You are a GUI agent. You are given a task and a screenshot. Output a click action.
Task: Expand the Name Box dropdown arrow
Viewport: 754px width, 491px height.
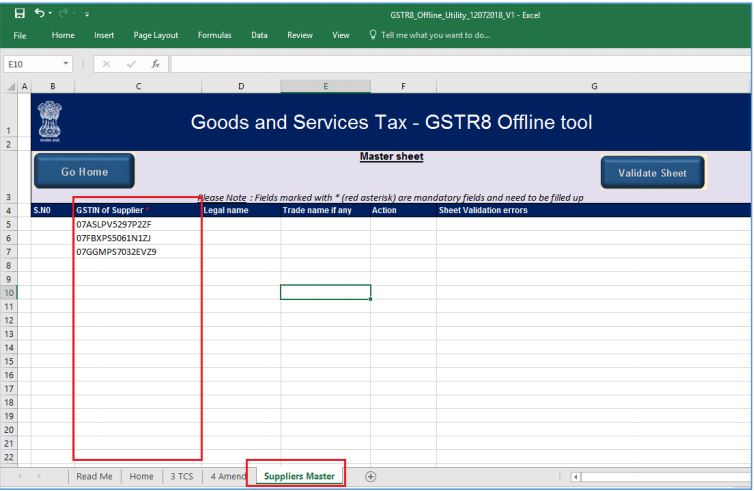[66, 64]
